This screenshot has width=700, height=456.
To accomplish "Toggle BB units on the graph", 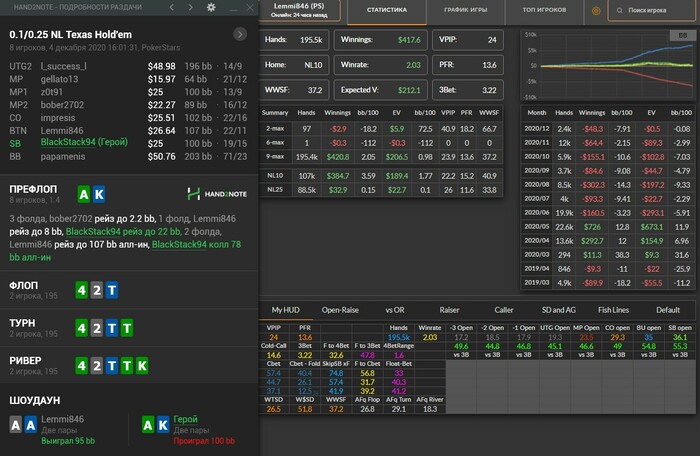I will coord(683,35).
